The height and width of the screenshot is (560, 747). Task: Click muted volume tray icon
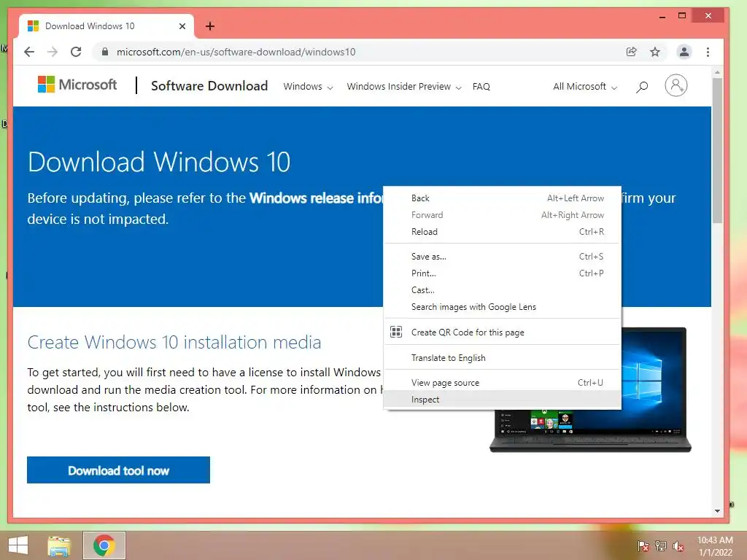click(678, 546)
